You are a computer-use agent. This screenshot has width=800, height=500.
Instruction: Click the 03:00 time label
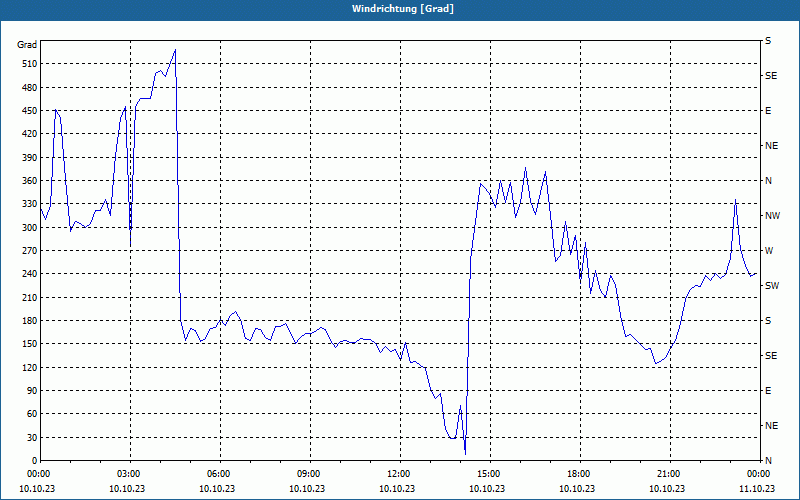129,473
